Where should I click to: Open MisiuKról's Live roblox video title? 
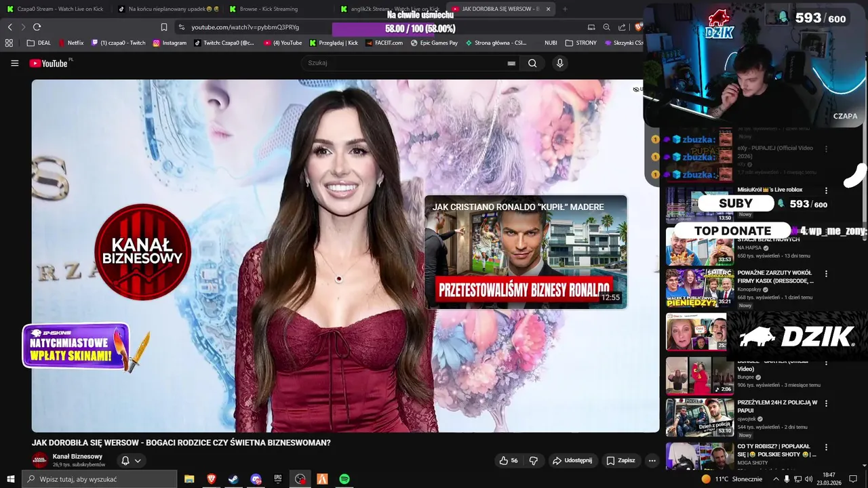coord(770,190)
